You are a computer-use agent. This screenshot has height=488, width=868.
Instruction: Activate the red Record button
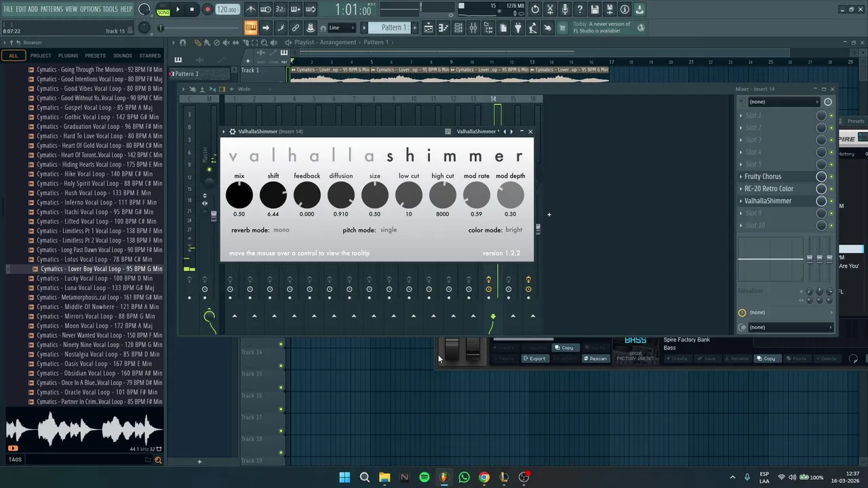coord(208,9)
